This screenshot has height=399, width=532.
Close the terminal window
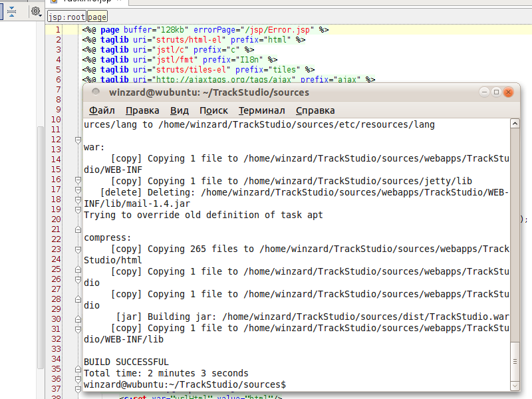(509, 92)
